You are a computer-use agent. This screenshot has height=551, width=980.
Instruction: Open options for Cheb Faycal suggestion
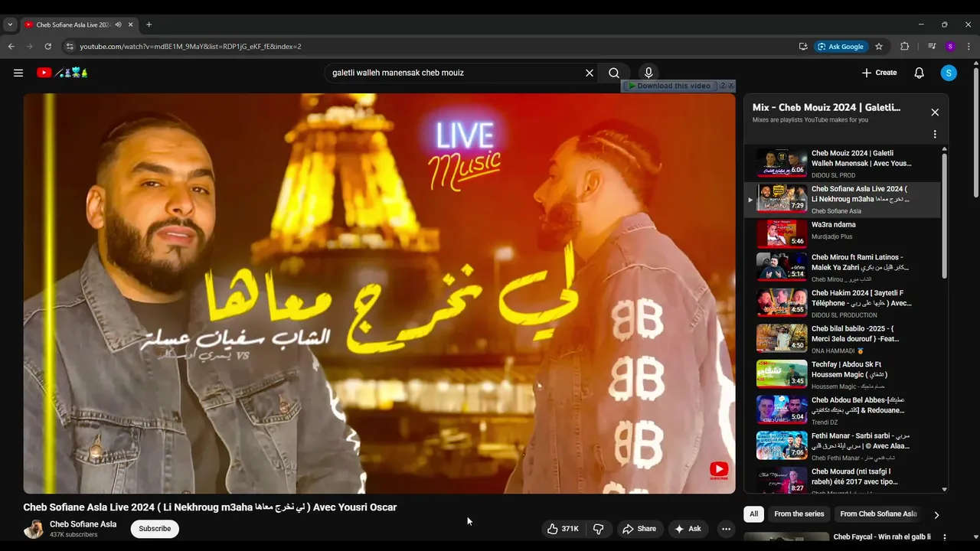coord(945,537)
